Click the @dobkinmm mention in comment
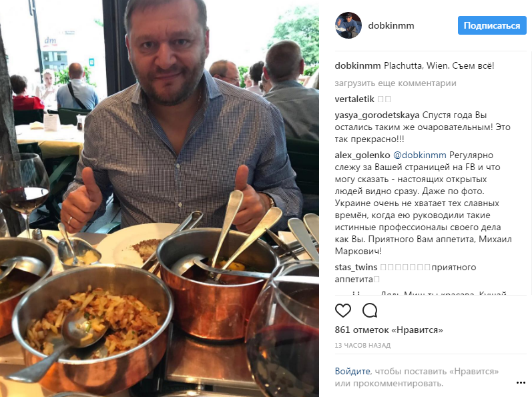This screenshot has height=397, width=532. (x=420, y=155)
